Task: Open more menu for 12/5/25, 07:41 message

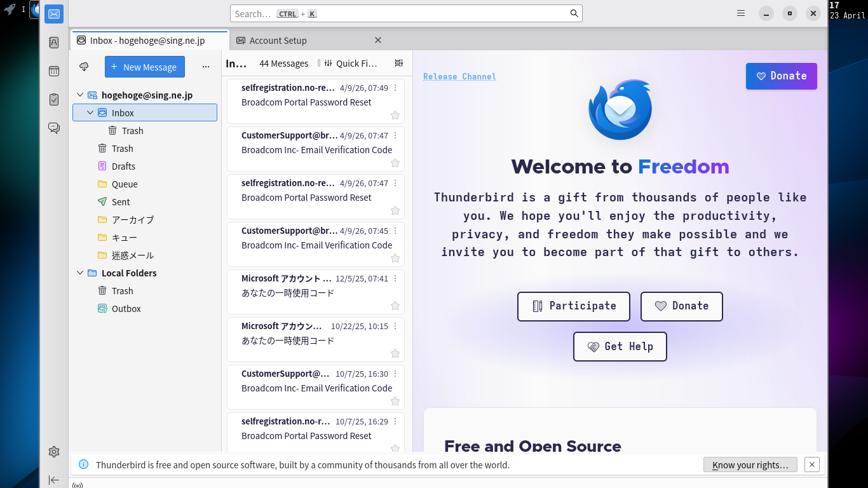Action: pos(395,278)
